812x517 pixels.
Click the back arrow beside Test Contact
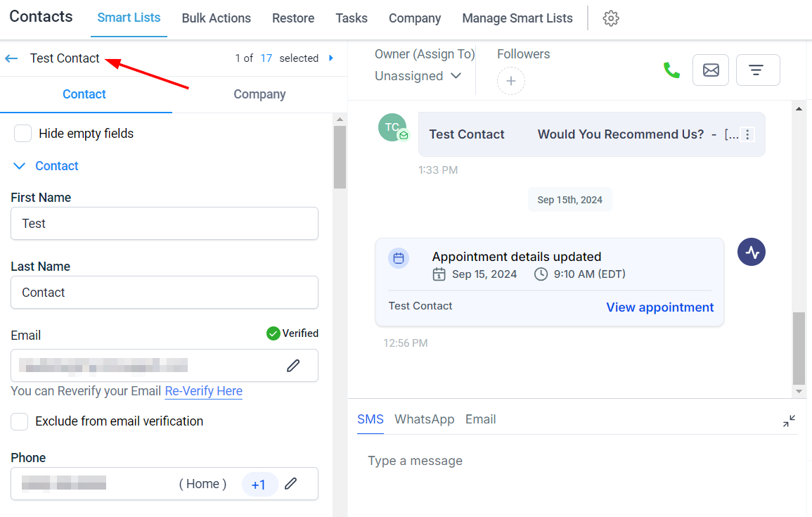(x=11, y=58)
